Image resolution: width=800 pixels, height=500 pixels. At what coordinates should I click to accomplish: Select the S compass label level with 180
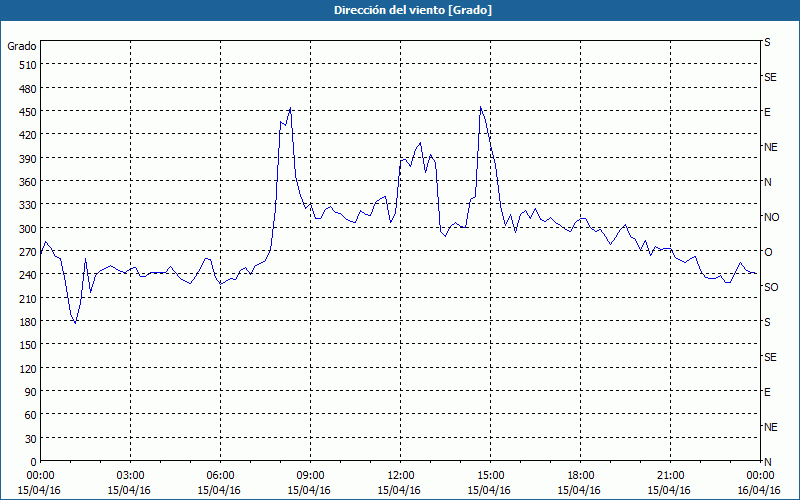click(767, 322)
